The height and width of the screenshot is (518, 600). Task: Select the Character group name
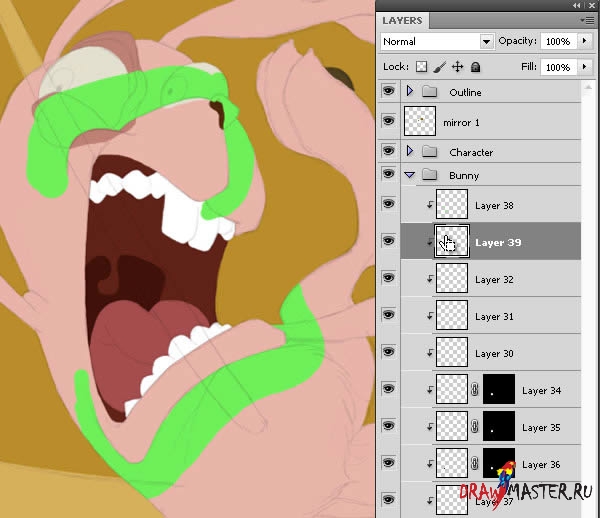[471, 152]
